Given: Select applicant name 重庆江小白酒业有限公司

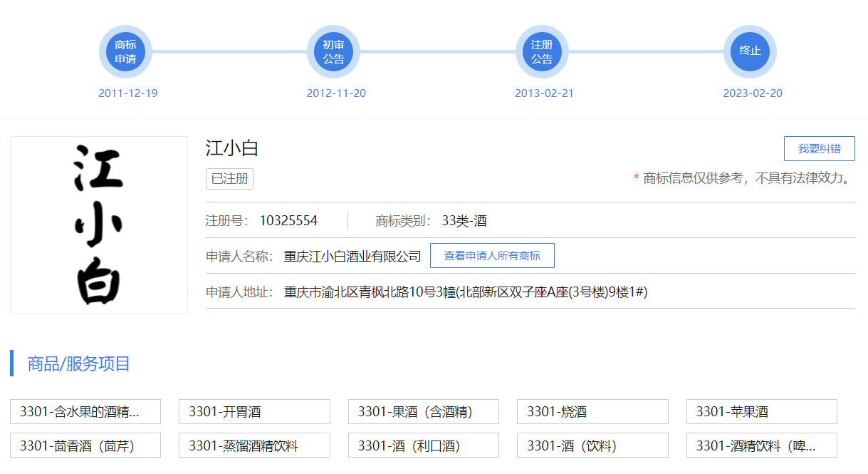Looking at the screenshot, I should 352,257.
